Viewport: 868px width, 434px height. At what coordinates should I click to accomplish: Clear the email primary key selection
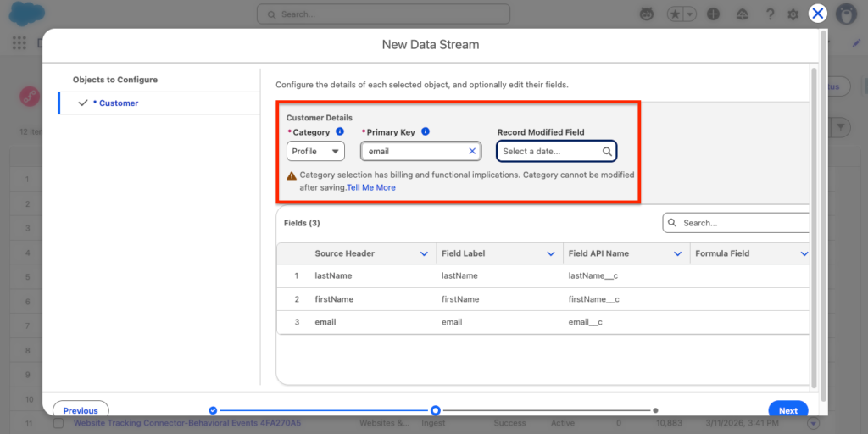tap(472, 152)
